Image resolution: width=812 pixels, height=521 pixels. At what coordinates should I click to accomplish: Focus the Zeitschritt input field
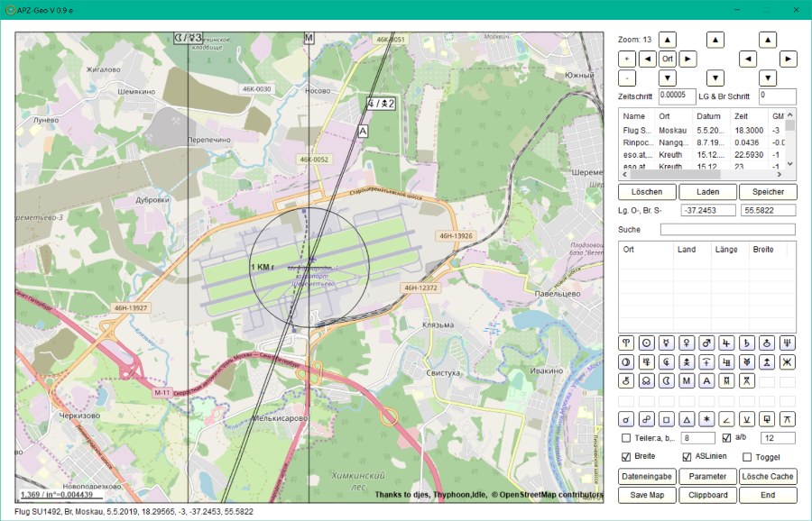click(x=677, y=96)
